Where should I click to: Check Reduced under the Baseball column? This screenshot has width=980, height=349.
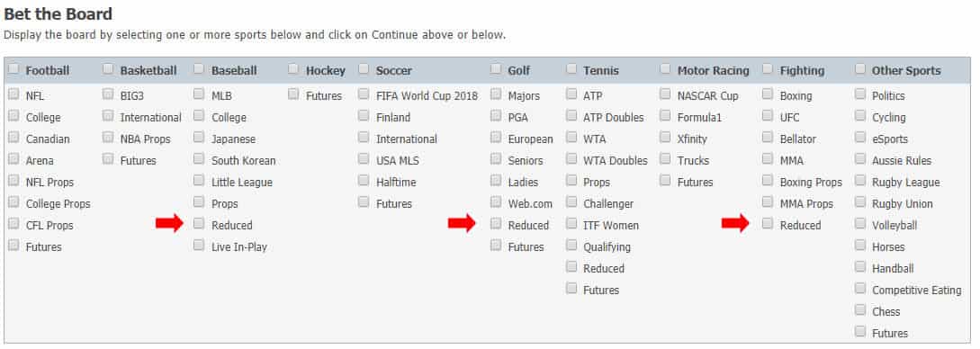click(x=199, y=223)
